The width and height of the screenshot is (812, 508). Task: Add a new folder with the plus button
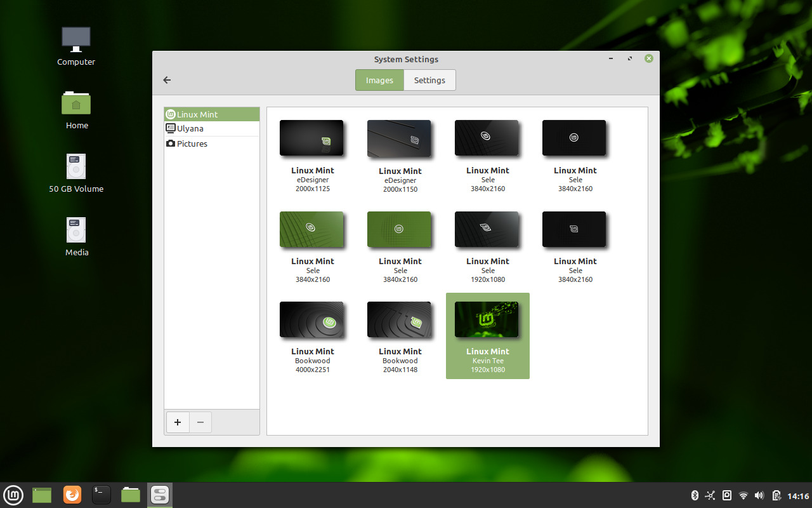click(178, 422)
